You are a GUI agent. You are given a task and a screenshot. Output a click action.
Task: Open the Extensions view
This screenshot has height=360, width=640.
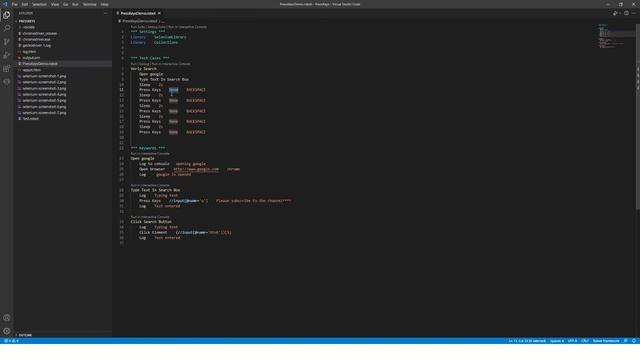pyautogui.click(x=7, y=69)
